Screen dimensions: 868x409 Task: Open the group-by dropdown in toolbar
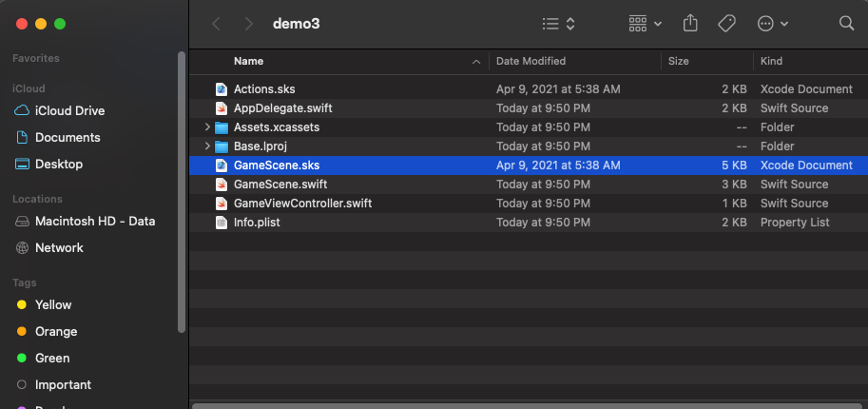pyautogui.click(x=646, y=24)
